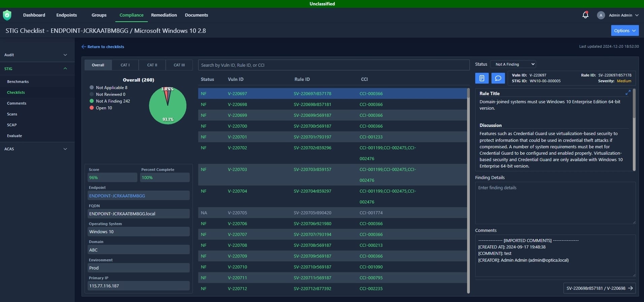Viewport: 644px width, 302px height.
Task: Click the Vuln ID search field
Action: (x=333, y=65)
